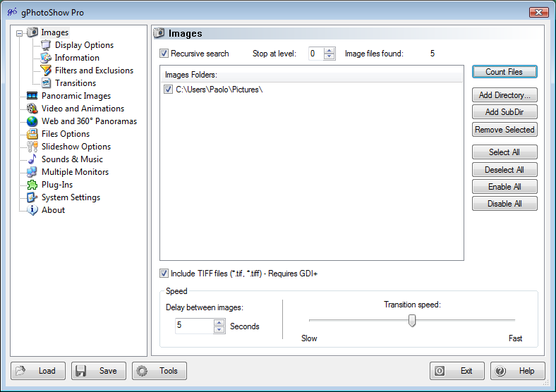556x392 pixels.
Task: Open Slideshow Options section
Action: pyautogui.click(x=76, y=147)
